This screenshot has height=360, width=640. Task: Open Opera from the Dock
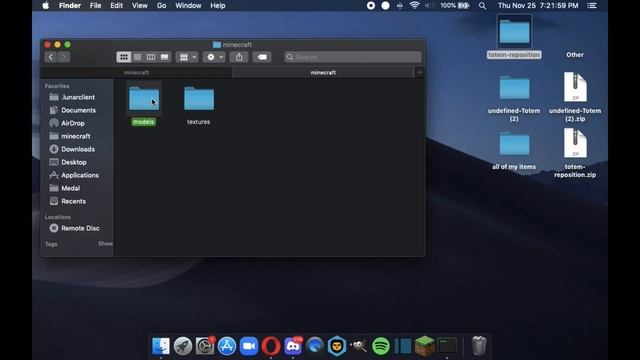pos(271,346)
